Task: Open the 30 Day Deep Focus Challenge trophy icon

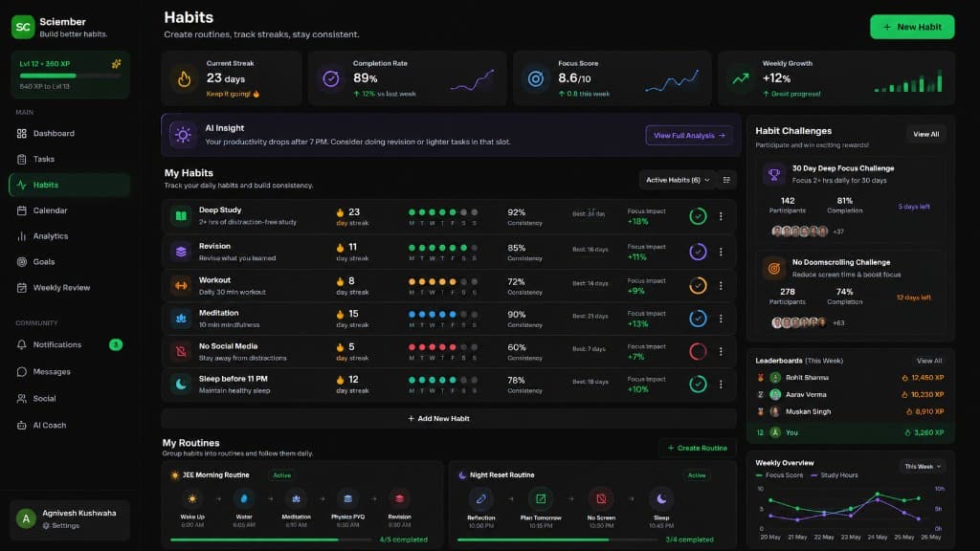Action: click(773, 174)
